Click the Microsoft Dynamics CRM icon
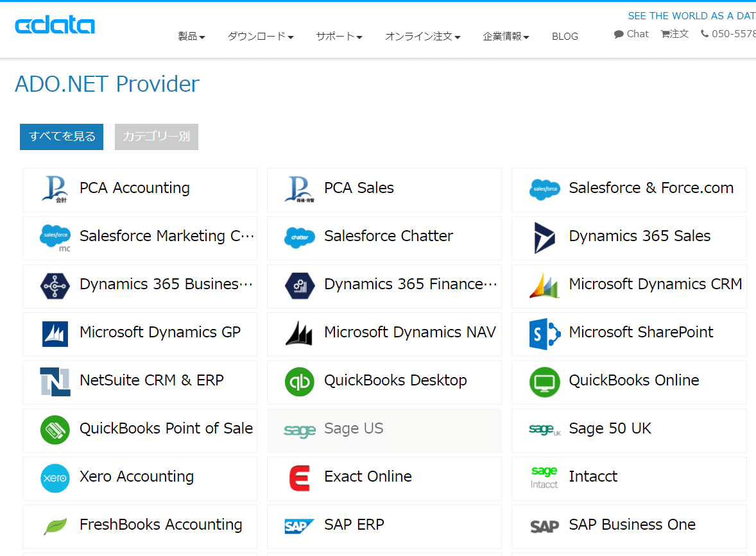The image size is (756, 556). click(545, 286)
